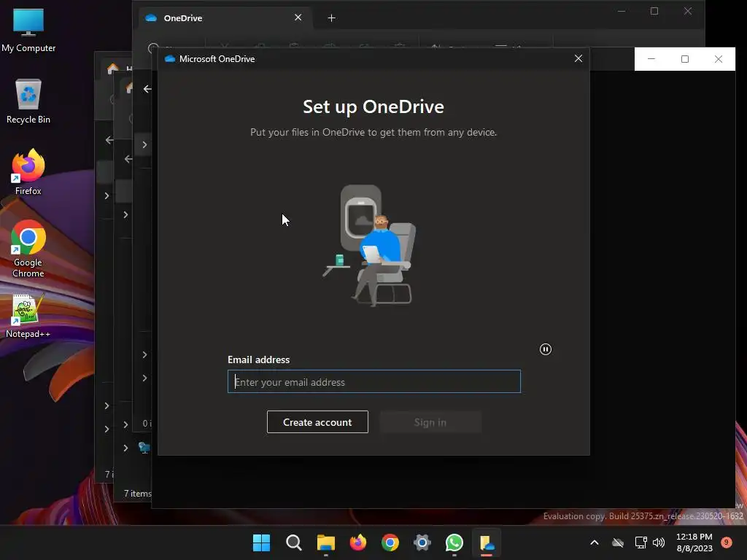Open Notepad++ desktop shortcut
This screenshot has width=747, height=560.
pos(28,316)
